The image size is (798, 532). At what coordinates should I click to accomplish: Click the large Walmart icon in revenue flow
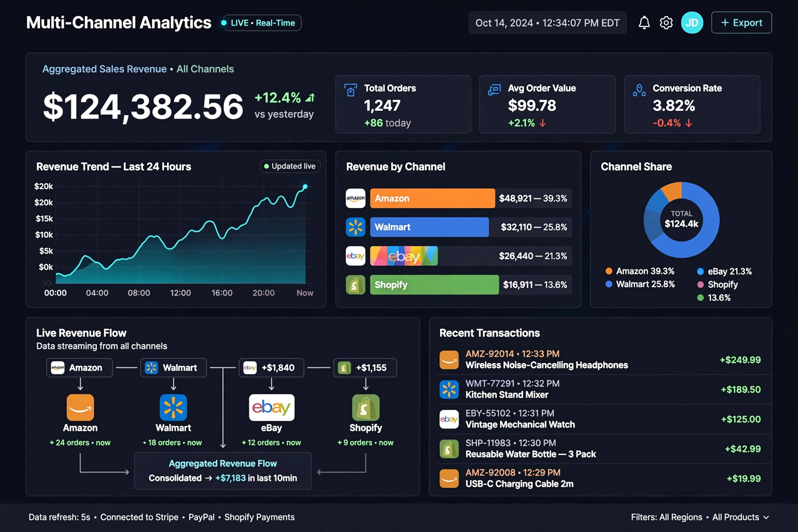(173, 407)
